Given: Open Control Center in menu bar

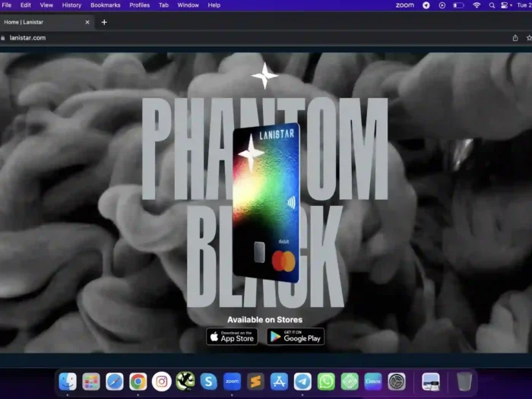Looking at the screenshot, I should tap(505, 5).
